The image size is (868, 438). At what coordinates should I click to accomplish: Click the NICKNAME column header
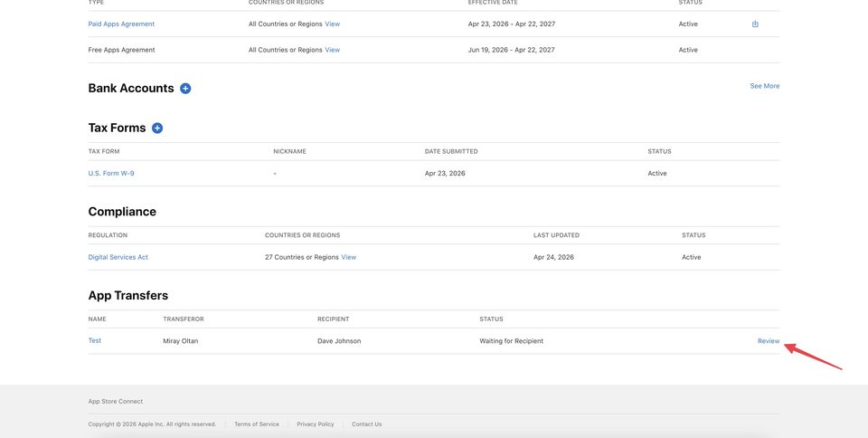tap(289, 151)
